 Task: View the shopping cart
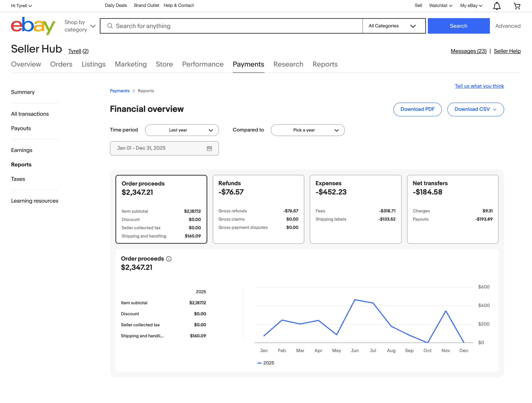(x=517, y=6)
